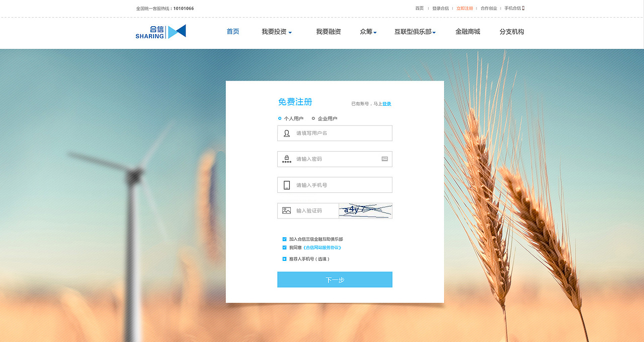Screen dimensions: 644x342
Task: Open 分支机构 in the main navigation
Action: click(x=512, y=32)
